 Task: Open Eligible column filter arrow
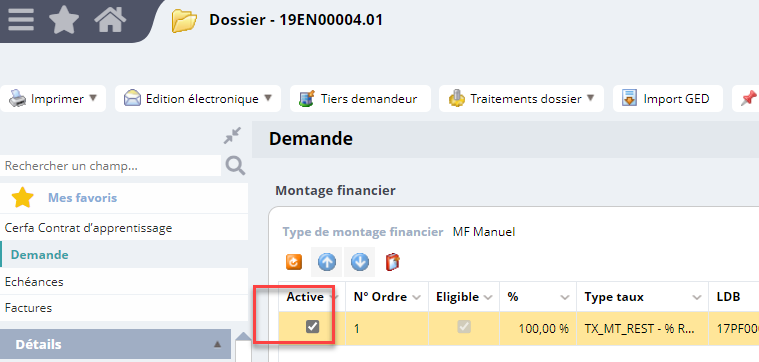pos(488,297)
